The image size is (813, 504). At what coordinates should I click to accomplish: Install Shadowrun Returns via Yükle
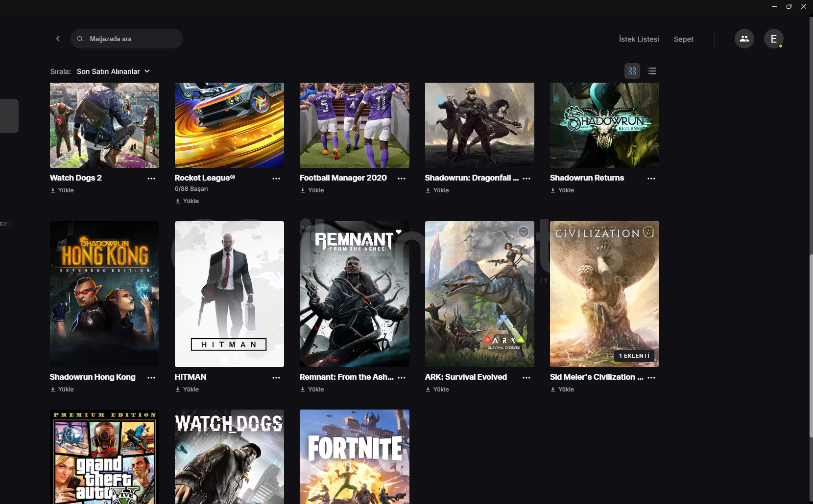(x=562, y=190)
